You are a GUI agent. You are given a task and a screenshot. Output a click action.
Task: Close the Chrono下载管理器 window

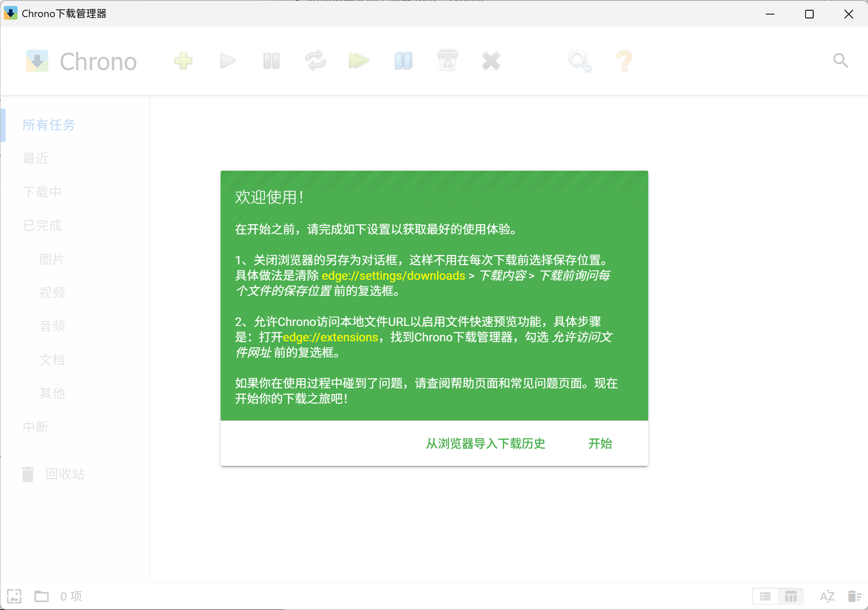[x=849, y=14]
